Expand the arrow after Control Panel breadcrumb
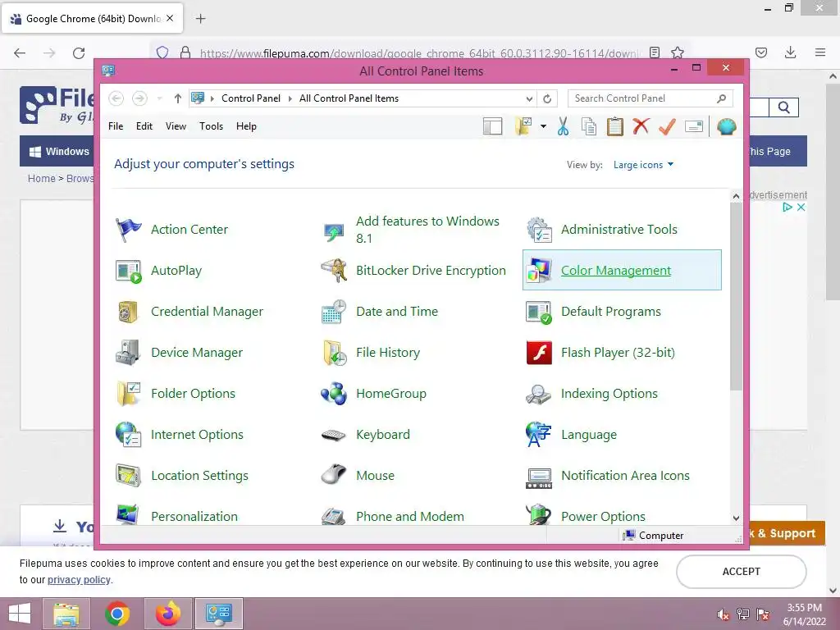 point(290,98)
